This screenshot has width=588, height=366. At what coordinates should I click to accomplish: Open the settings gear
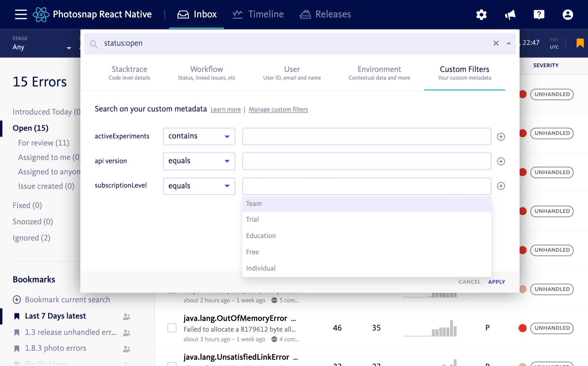tap(481, 14)
